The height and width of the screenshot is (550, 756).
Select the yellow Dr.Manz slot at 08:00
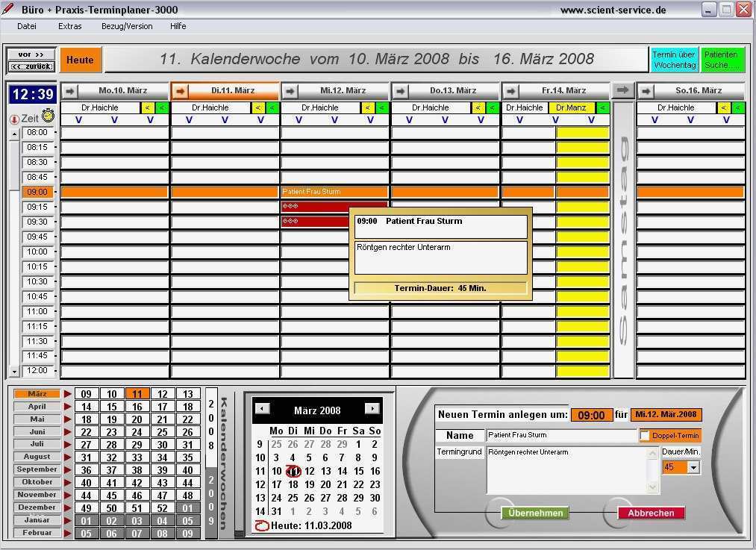[x=582, y=133]
